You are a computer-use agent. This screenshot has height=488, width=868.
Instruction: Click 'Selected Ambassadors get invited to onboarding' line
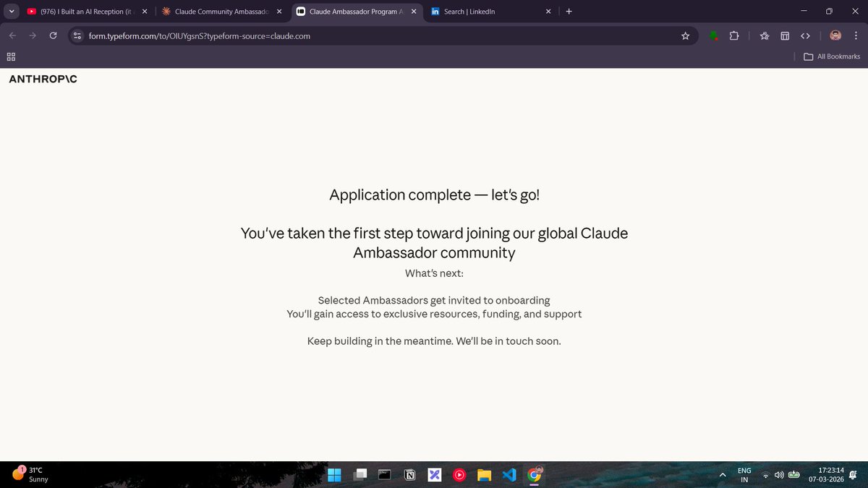point(434,300)
